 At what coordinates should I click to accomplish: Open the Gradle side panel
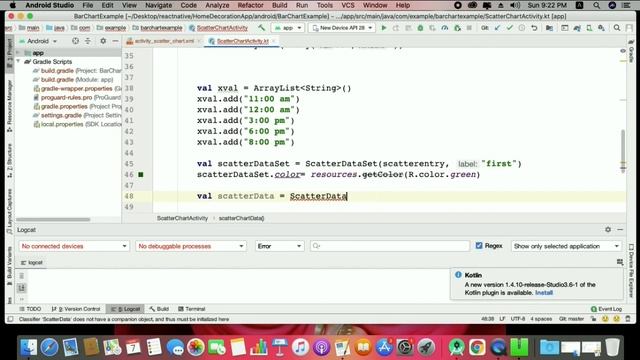[631, 51]
